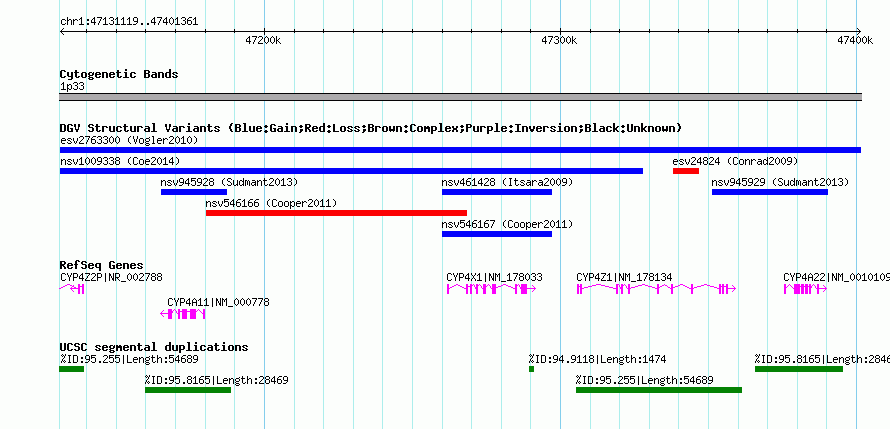Click 'UCSC segmental duplications' track title
The height and width of the screenshot is (429, 890).
pos(154,347)
